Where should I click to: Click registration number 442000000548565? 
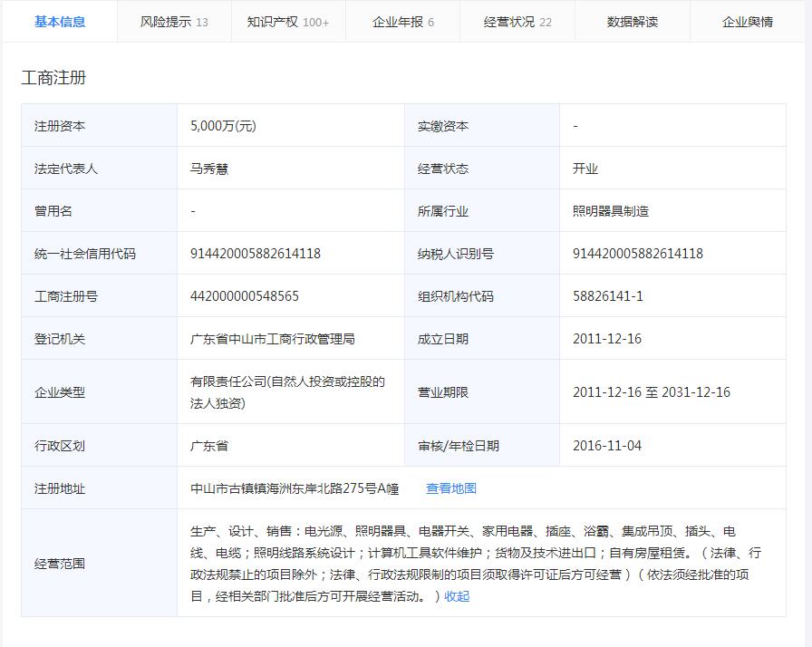click(x=245, y=296)
